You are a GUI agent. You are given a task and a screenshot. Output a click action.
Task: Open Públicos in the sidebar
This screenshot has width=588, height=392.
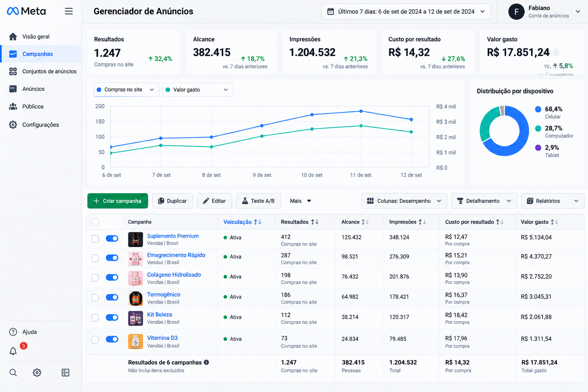41,106
